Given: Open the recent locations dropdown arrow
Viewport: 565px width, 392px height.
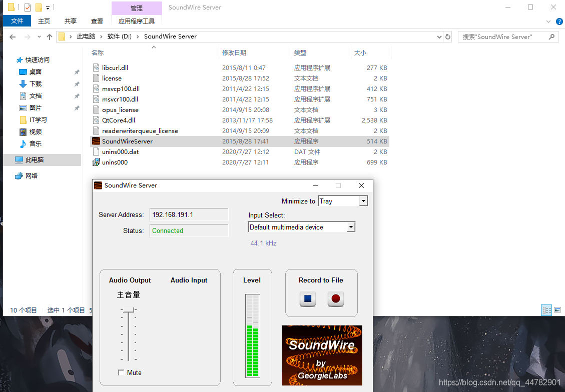Looking at the screenshot, I should pyautogui.click(x=39, y=36).
